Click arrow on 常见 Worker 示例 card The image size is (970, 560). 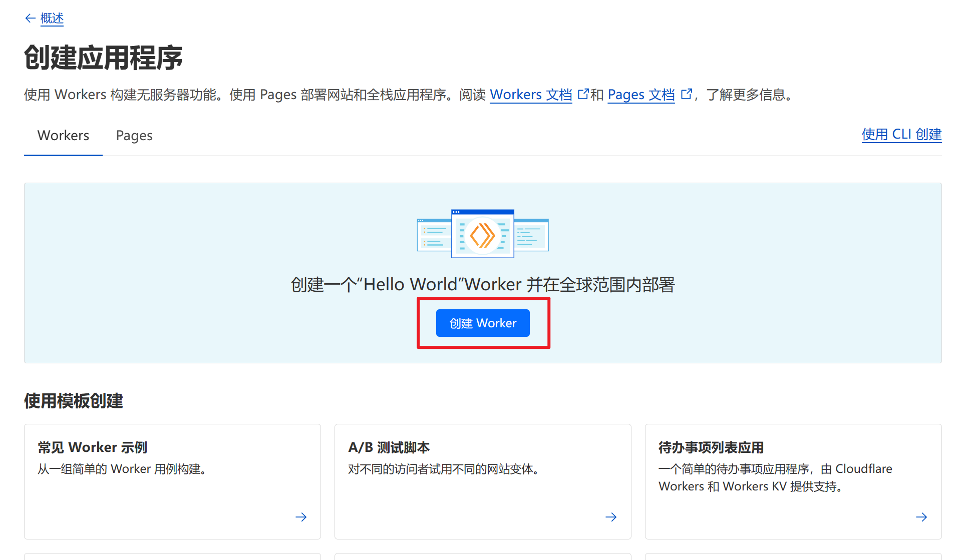(301, 517)
